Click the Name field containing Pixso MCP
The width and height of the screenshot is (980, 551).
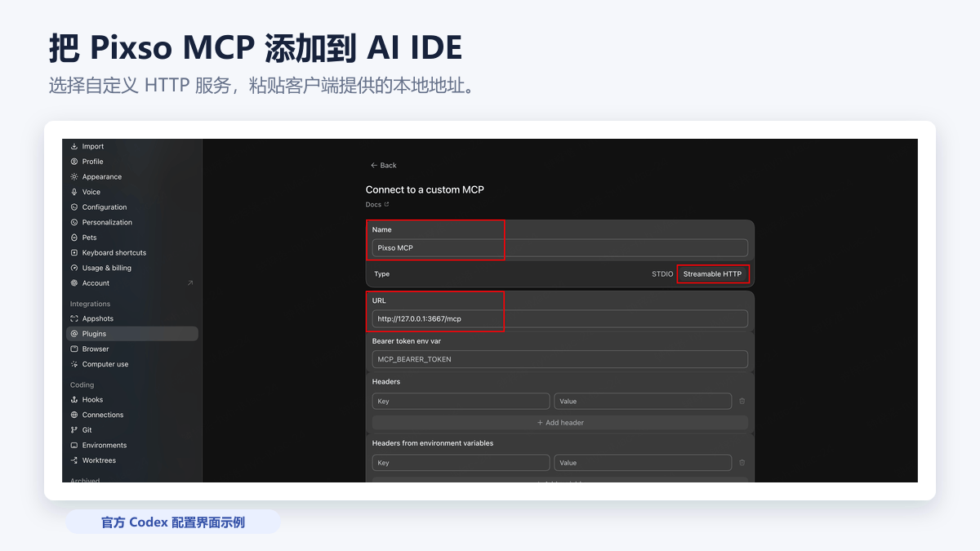pos(560,248)
